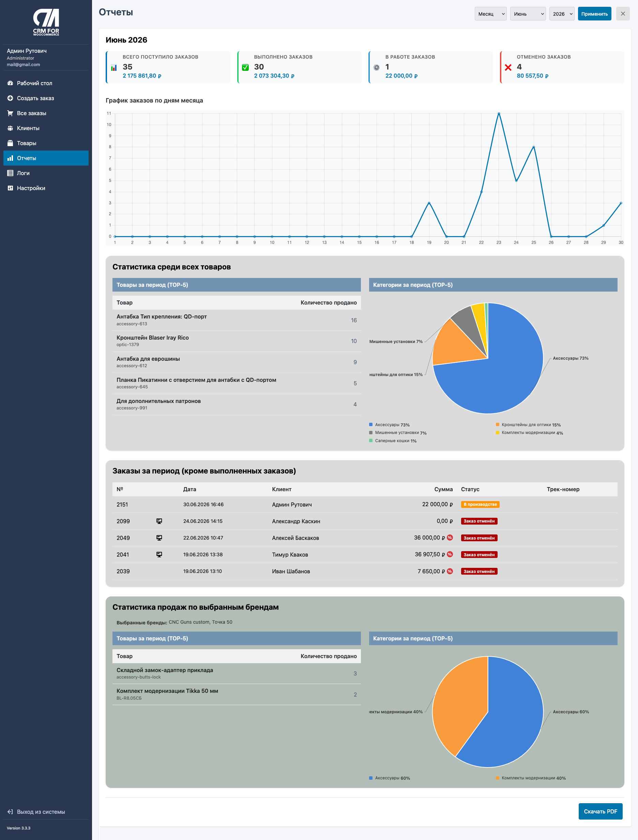
Task: Click the Скачать PDF button
Action: click(x=601, y=811)
